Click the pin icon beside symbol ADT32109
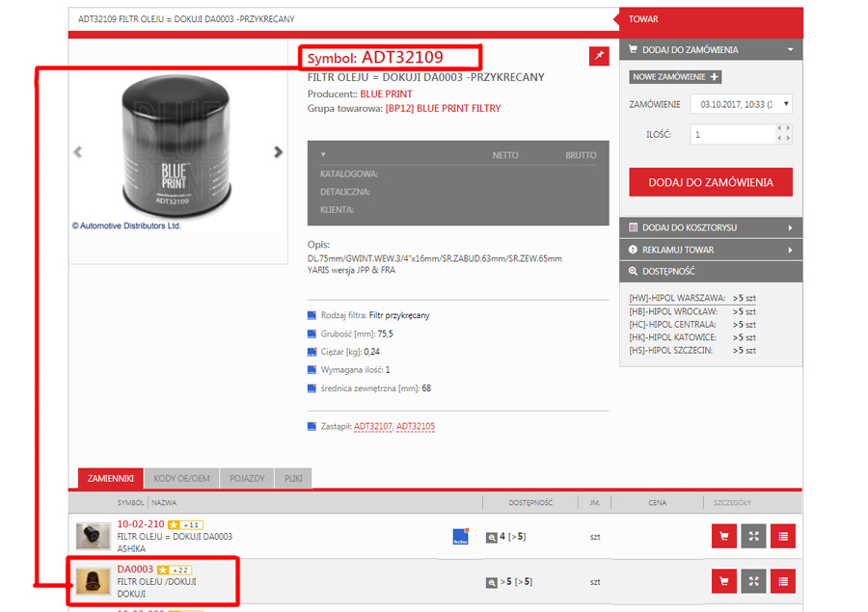The image size is (868, 612). 599,56
